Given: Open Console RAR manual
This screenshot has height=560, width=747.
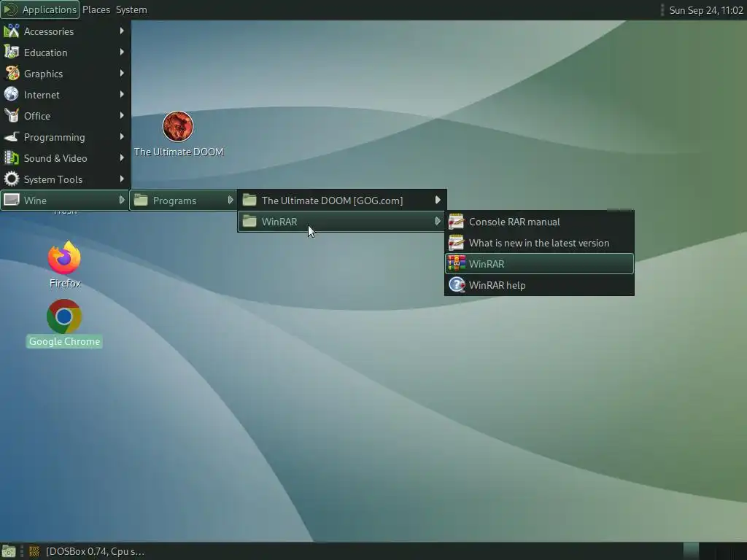Looking at the screenshot, I should pyautogui.click(x=539, y=222).
